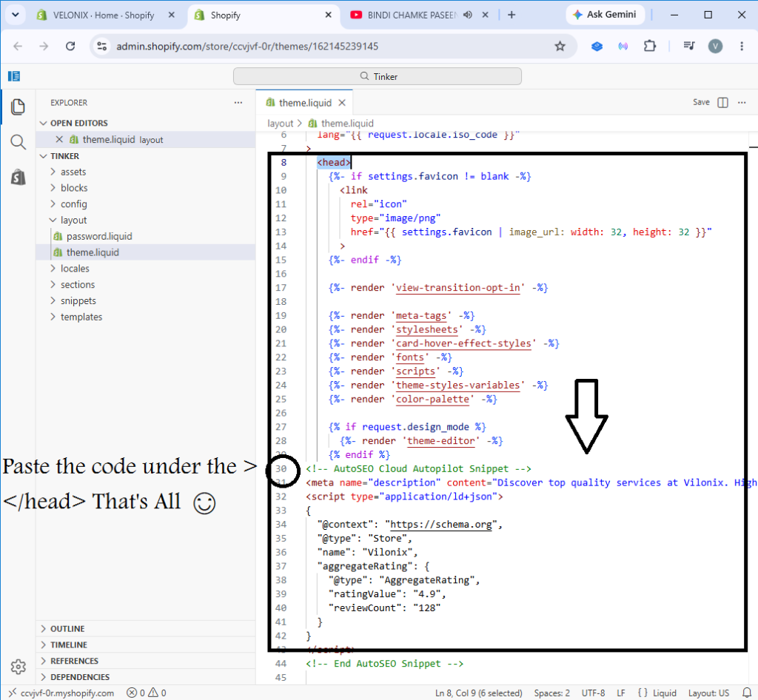Expand the locales folder
The width and height of the screenshot is (758, 700).
[75, 268]
